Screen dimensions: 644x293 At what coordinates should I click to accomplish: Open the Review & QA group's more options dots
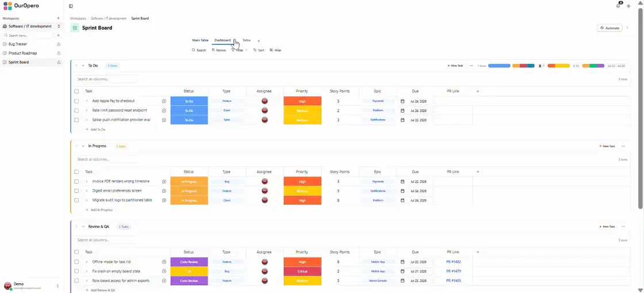623,227
